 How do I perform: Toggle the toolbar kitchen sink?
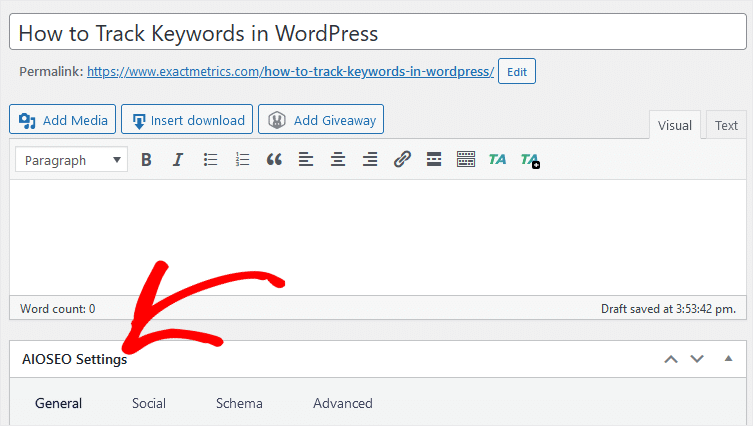466,159
